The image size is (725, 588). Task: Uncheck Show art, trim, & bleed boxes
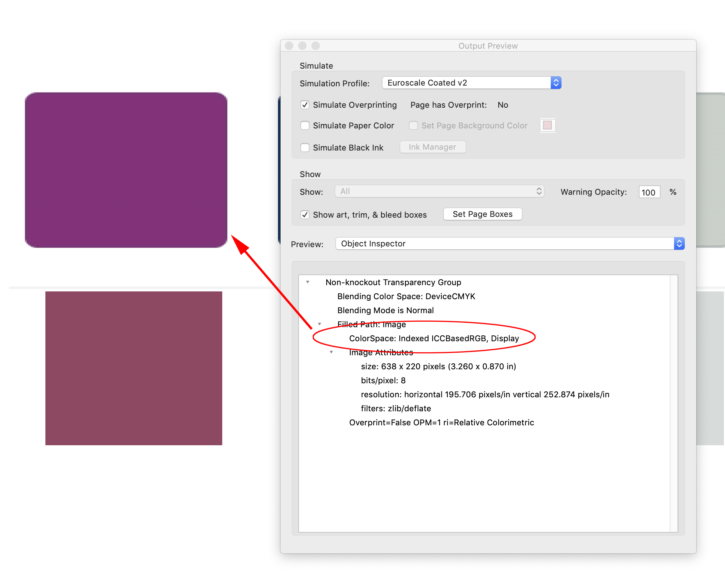(305, 214)
